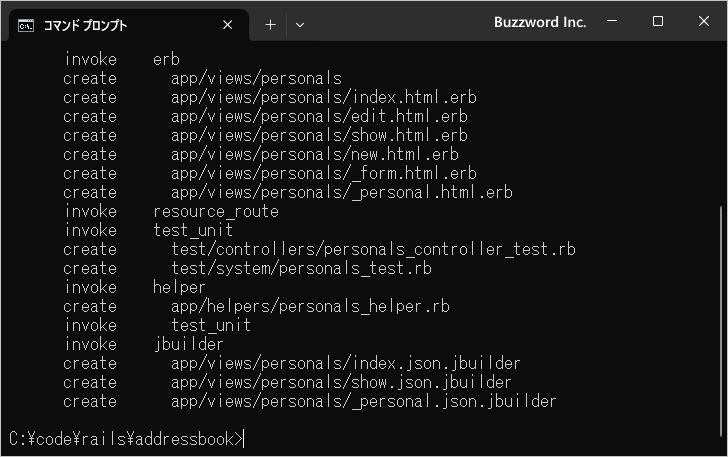Close the terminal window

(703, 21)
